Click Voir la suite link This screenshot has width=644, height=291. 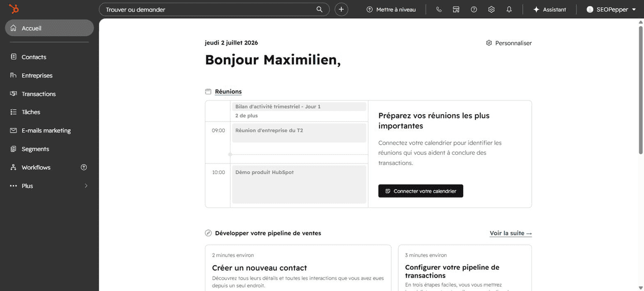click(x=511, y=233)
